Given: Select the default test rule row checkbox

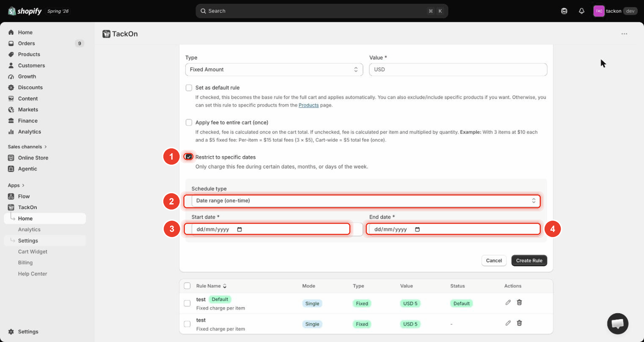Looking at the screenshot, I should [187, 303].
